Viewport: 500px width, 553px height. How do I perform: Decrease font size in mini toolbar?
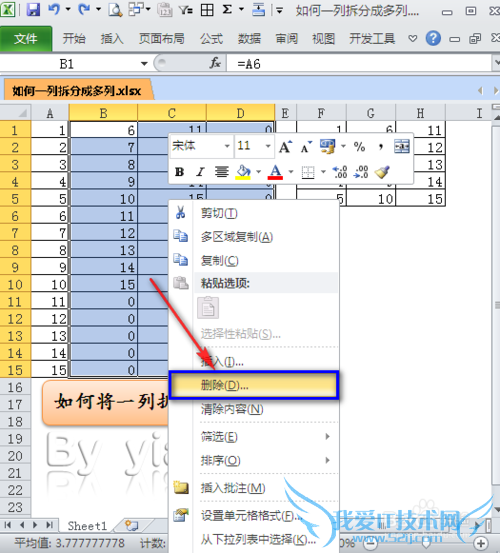pos(306,147)
